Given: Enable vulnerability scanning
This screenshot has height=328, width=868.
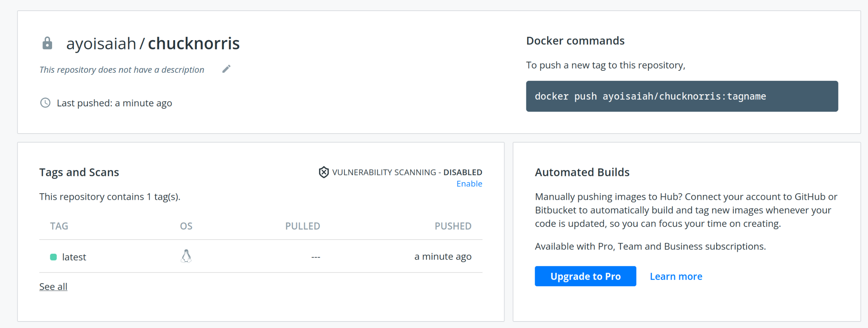Looking at the screenshot, I should 469,183.
